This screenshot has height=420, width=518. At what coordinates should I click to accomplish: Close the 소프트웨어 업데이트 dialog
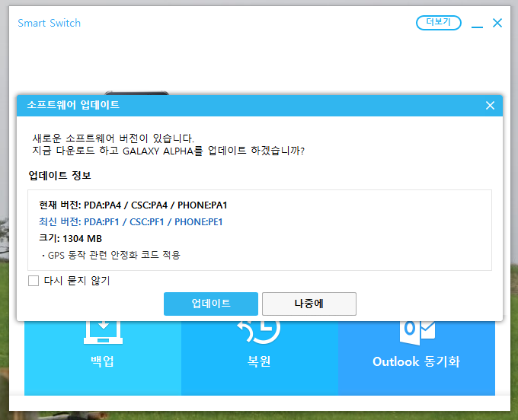point(490,106)
